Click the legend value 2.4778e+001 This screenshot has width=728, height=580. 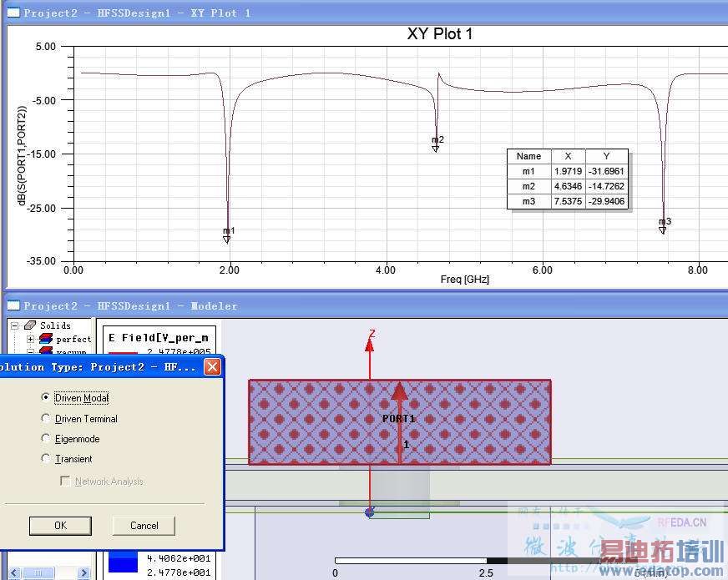click(179, 572)
